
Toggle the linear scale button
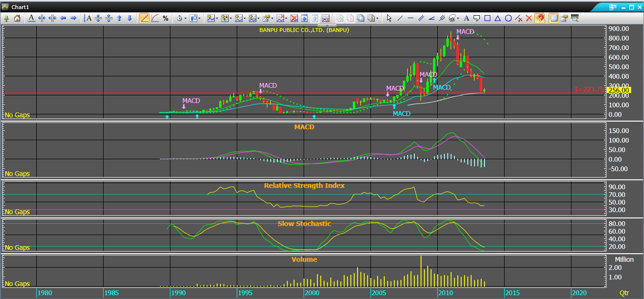[144, 18]
